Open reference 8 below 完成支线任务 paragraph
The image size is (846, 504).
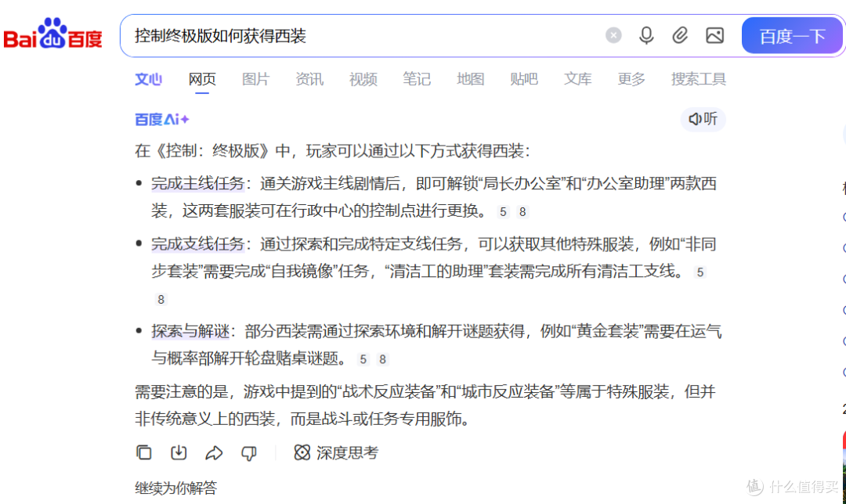click(x=161, y=299)
